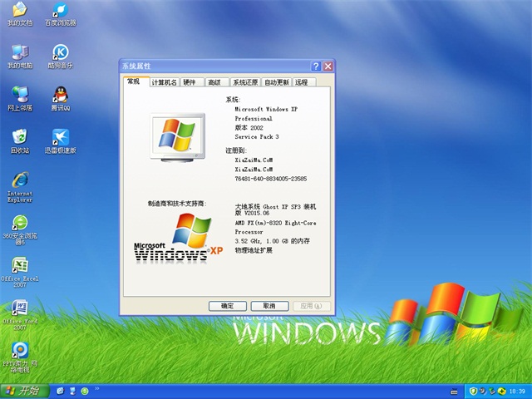Launch 酷狗音乐 from the desktop
The width and height of the screenshot is (532, 399).
(60, 53)
